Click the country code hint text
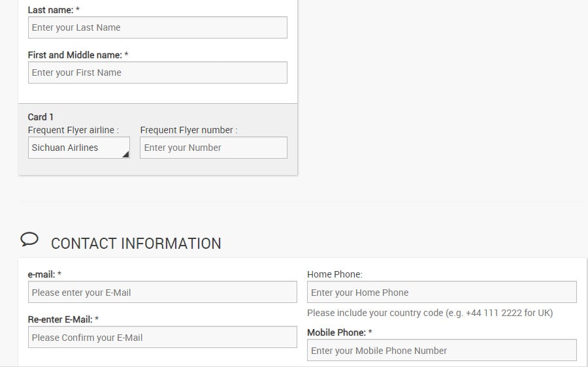 (430, 313)
